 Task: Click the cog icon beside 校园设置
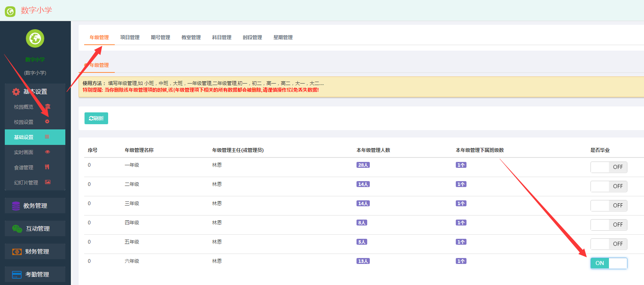coord(47,122)
